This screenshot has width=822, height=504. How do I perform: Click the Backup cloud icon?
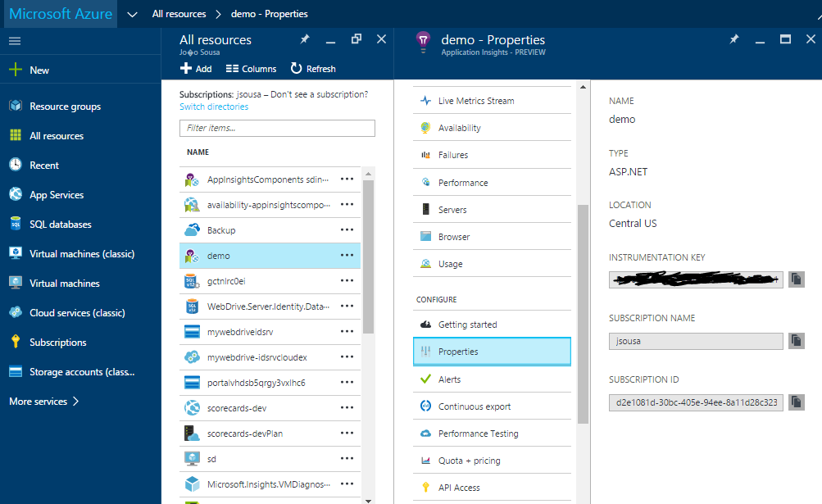point(193,229)
